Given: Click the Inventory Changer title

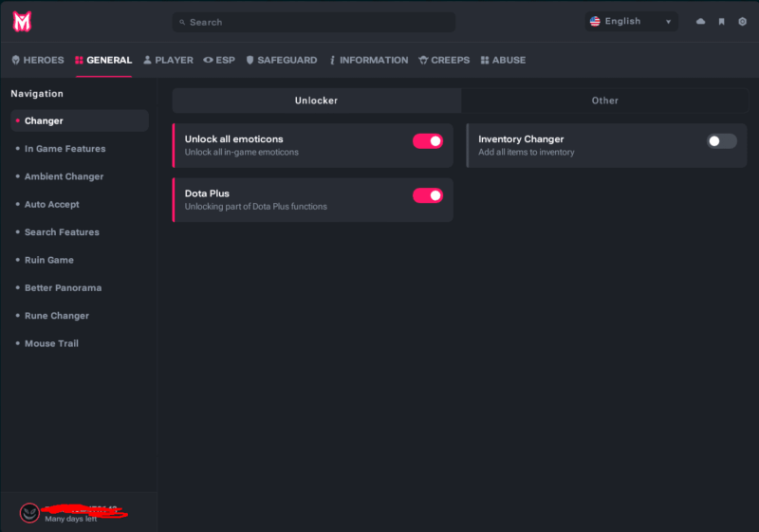Looking at the screenshot, I should point(521,139).
